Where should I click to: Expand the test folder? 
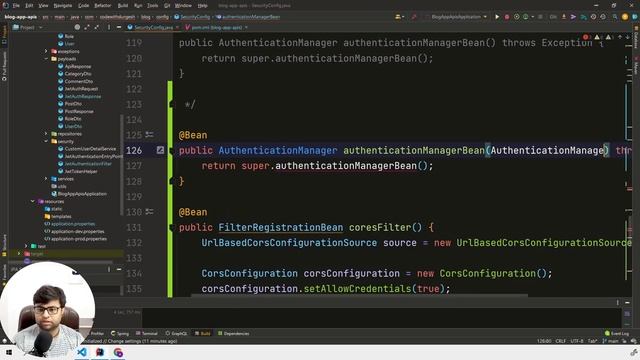tap(26, 246)
